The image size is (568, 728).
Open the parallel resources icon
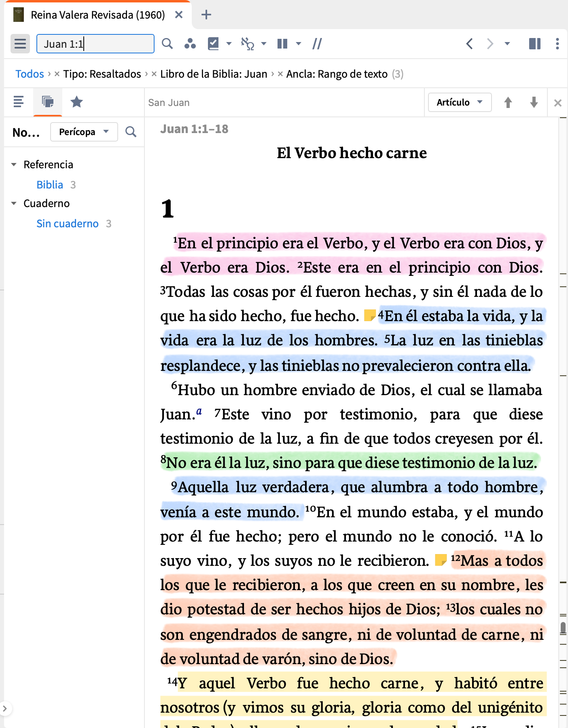[190, 44]
